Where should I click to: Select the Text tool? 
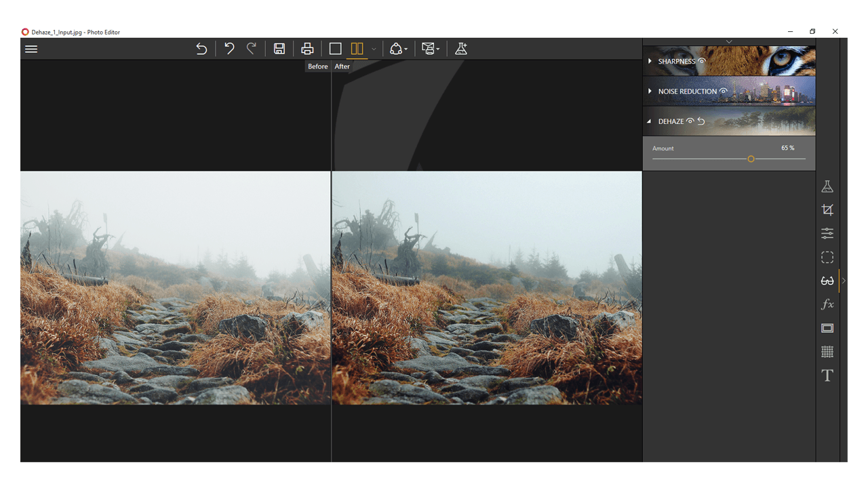[827, 375]
